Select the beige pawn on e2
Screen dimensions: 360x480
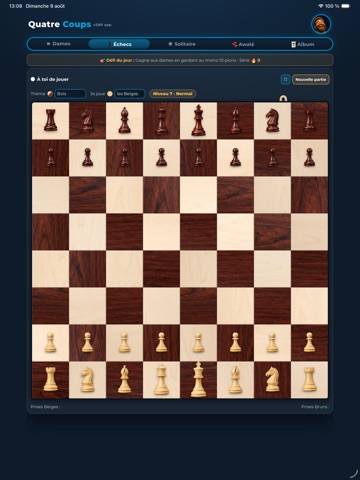(x=198, y=342)
